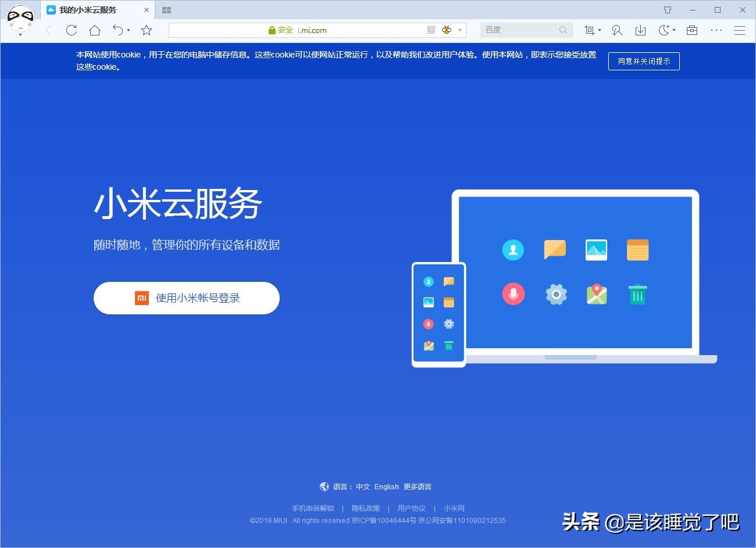This screenshot has height=548, width=756.
Task: Click the toolbar icon beside the crop tool
Action: pyautogui.click(x=618, y=30)
